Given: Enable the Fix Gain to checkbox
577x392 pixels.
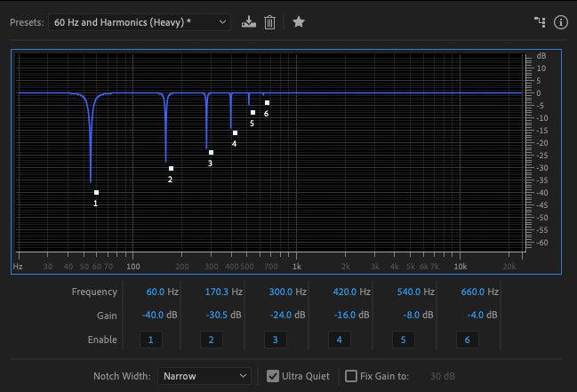Looking at the screenshot, I should (x=351, y=376).
